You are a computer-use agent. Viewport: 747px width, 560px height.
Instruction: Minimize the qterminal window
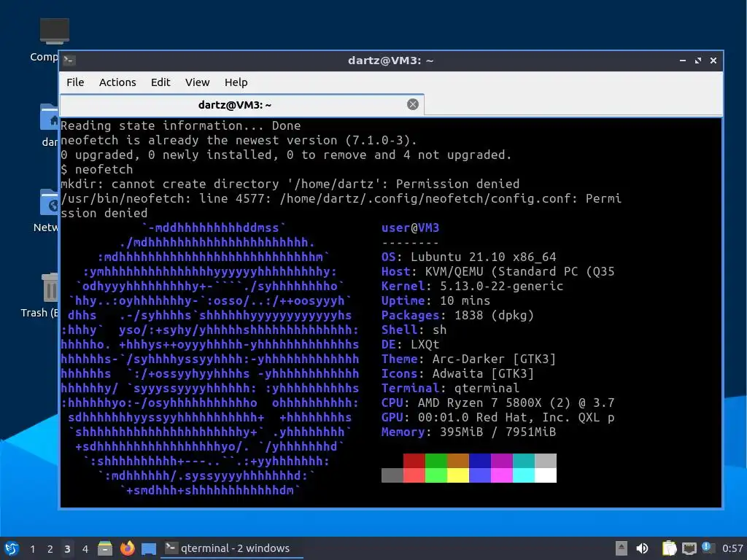coord(683,61)
